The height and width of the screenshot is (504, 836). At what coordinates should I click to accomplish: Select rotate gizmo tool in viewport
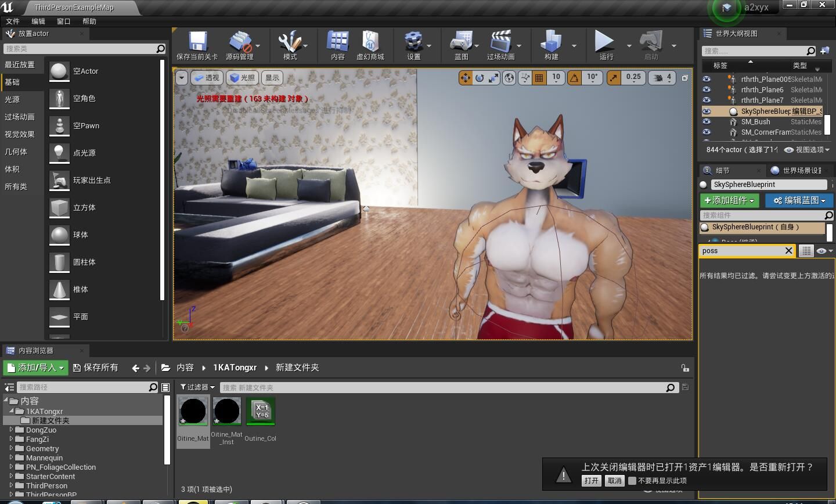pyautogui.click(x=480, y=78)
